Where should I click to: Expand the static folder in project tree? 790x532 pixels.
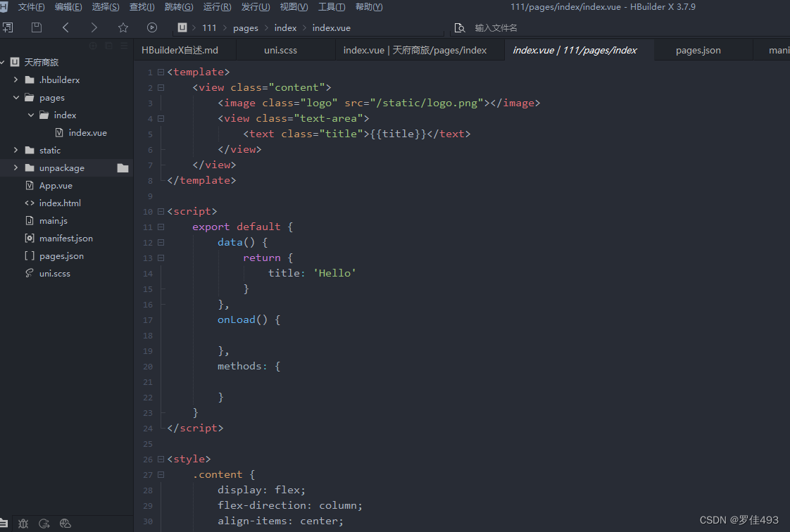tap(16, 151)
